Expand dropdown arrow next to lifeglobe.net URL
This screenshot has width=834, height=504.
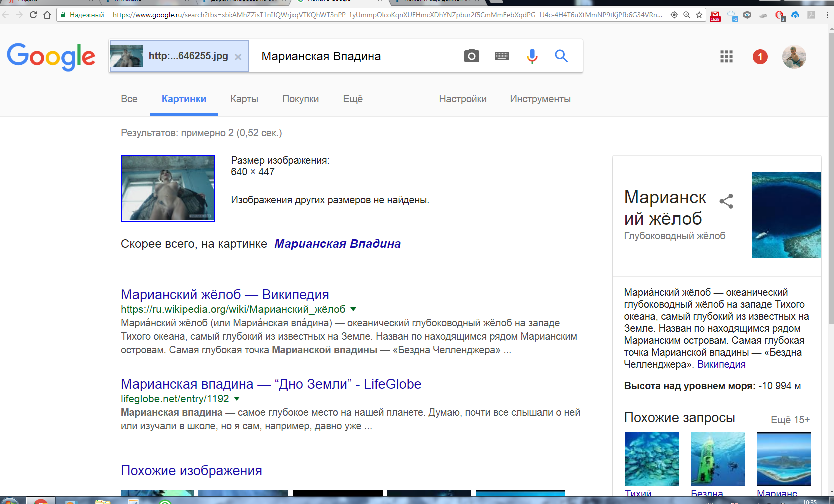pos(237,399)
